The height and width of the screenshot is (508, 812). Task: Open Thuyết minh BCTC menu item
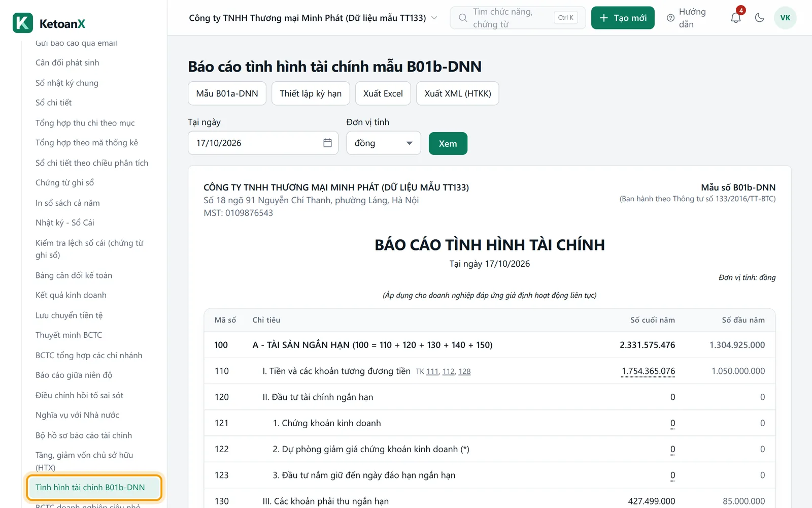click(69, 335)
